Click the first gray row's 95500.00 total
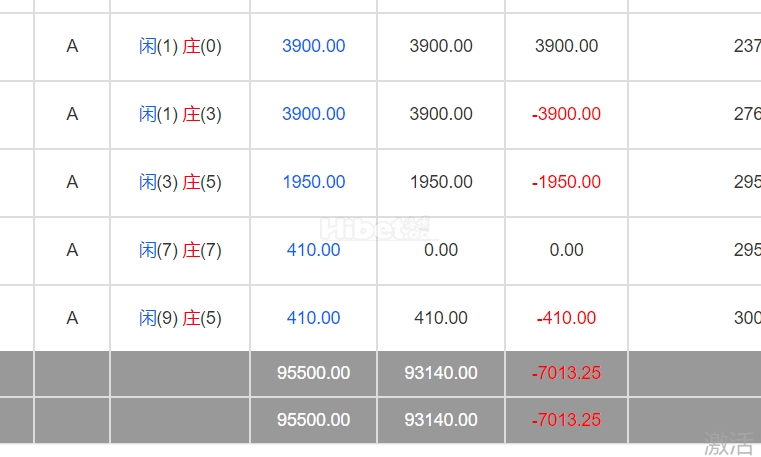 point(313,373)
